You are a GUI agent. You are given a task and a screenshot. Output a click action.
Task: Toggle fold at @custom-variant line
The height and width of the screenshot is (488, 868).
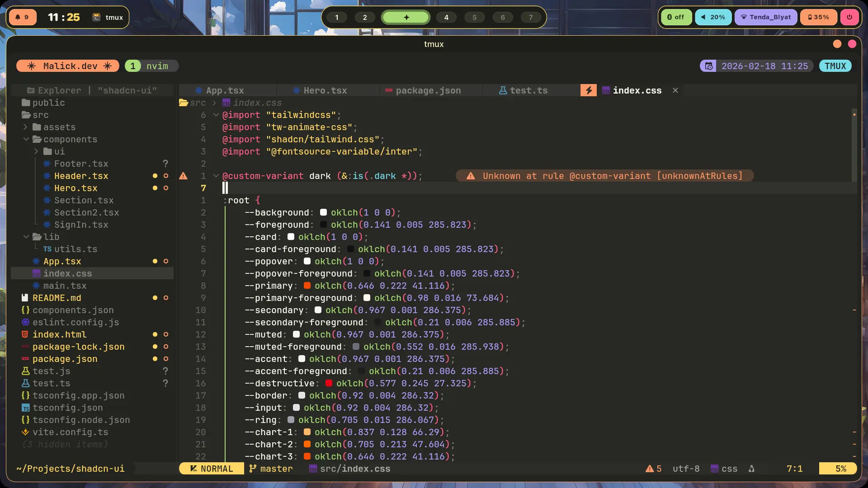point(216,176)
